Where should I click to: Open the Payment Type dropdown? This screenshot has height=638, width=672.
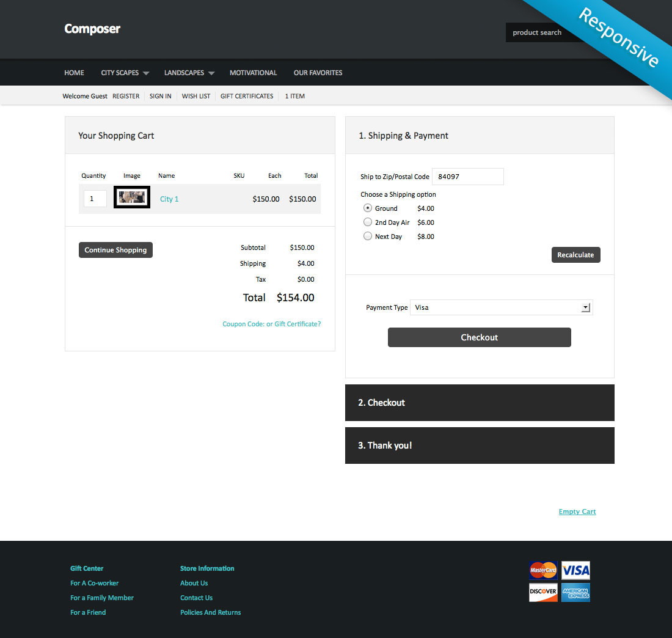501,307
